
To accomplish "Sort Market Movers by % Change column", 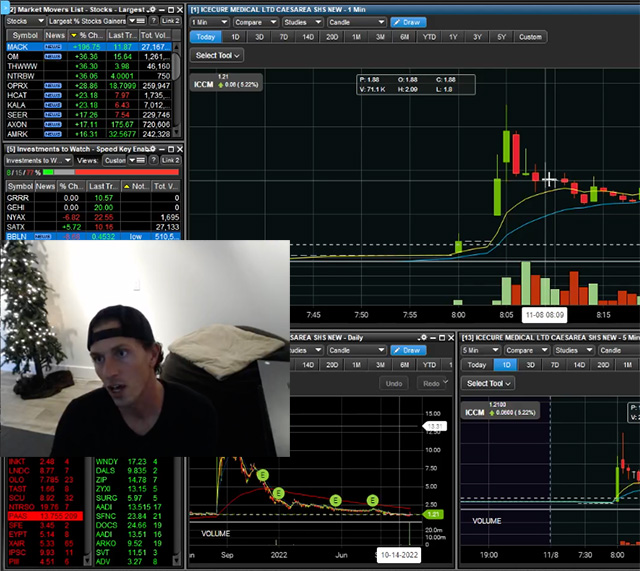I will tap(87, 36).
